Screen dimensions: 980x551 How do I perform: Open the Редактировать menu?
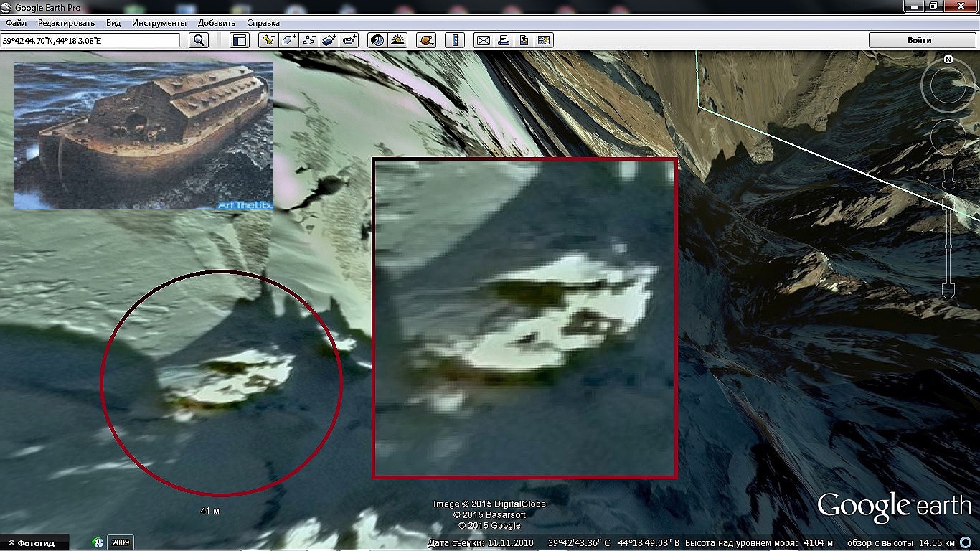tap(67, 23)
